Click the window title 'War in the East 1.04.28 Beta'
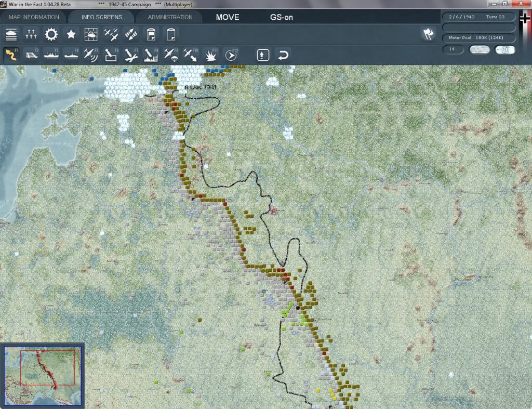Screen dimensions: 532x409 click(x=39, y=4)
